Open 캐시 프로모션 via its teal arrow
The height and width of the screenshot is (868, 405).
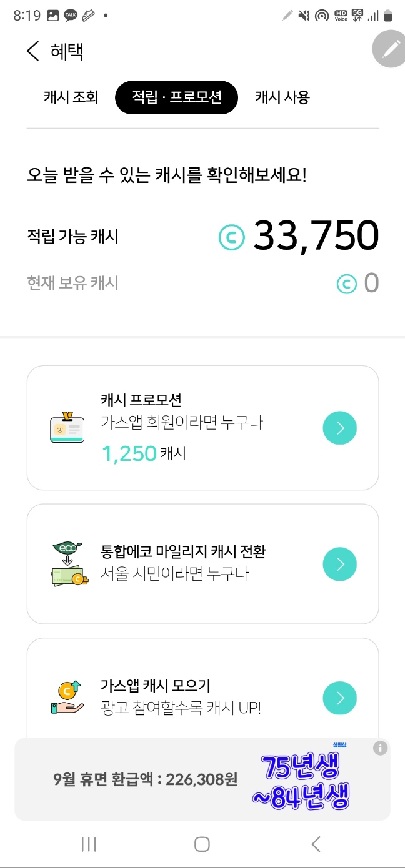point(339,428)
